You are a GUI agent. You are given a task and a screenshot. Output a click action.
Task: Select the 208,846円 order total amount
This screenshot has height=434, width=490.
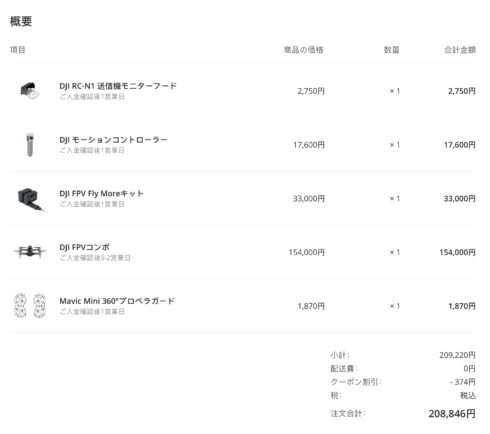tap(452, 414)
